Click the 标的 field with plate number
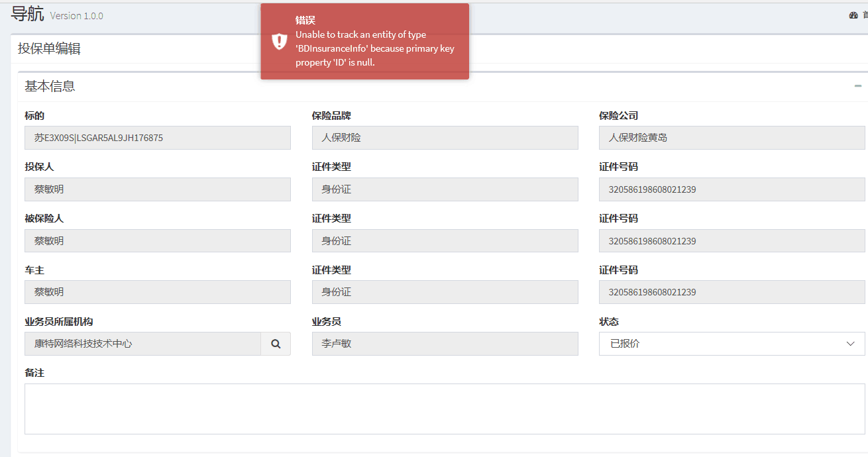Screen dimensions: 868x457 pyautogui.click(x=158, y=138)
